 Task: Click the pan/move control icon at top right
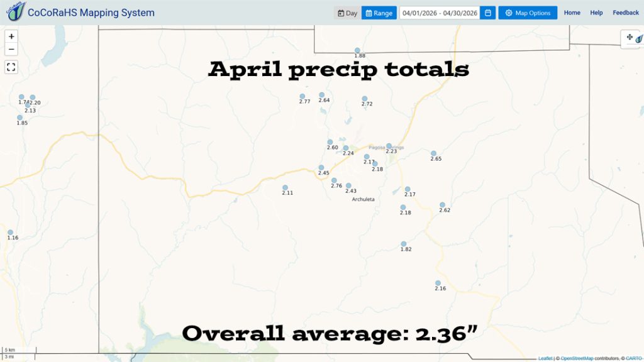coord(630,37)
